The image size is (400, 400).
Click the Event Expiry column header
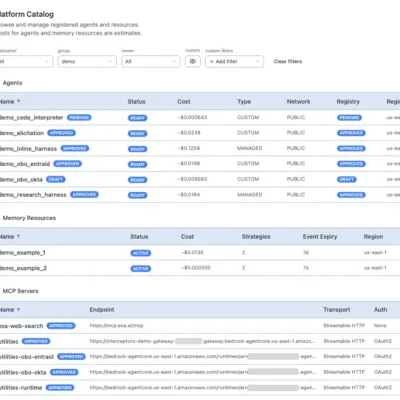click(x=320, y=237)
